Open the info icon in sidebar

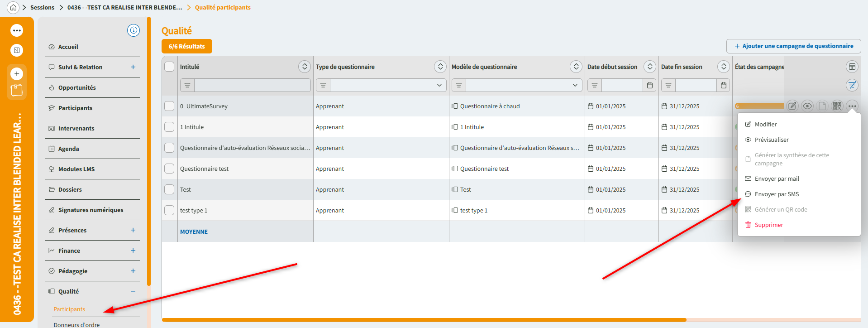point(134,30)
